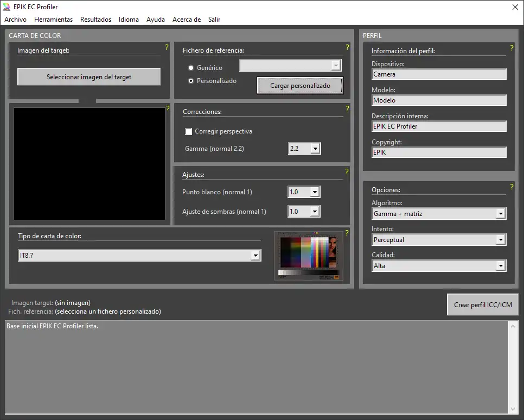The image size is (524, 420).
Task: Open the Idioma menu
Action: click(x=129, y=20)
